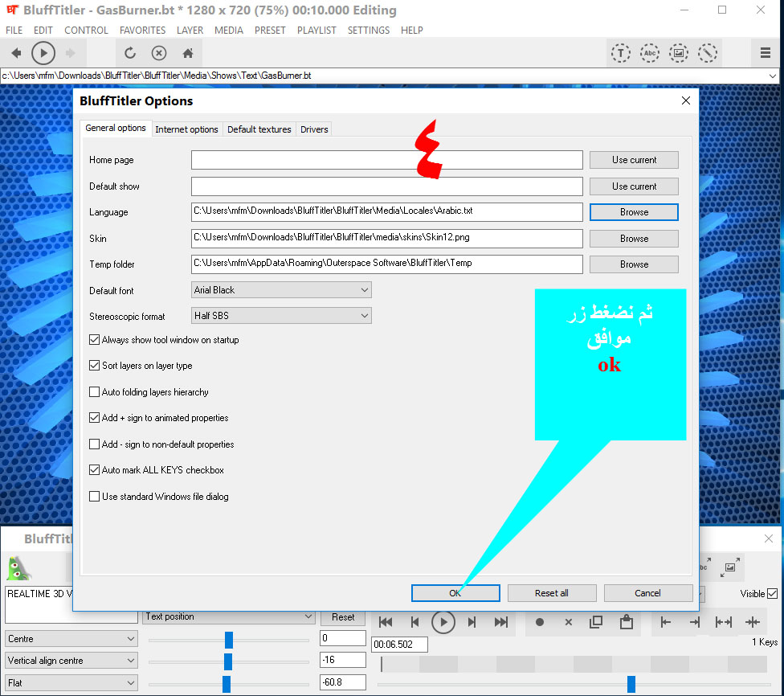Toggle 'Auto mark ALL KEYS checkbox' option

point(94,470)
